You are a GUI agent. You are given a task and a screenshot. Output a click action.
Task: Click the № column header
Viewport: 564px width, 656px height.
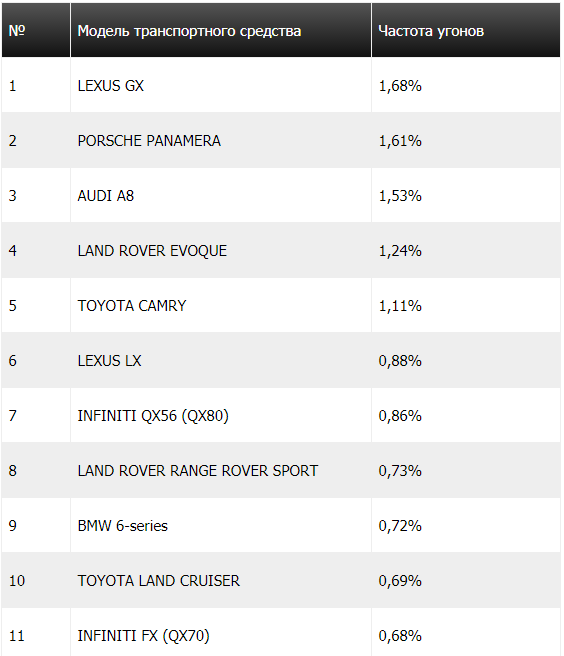pos(36,30)
